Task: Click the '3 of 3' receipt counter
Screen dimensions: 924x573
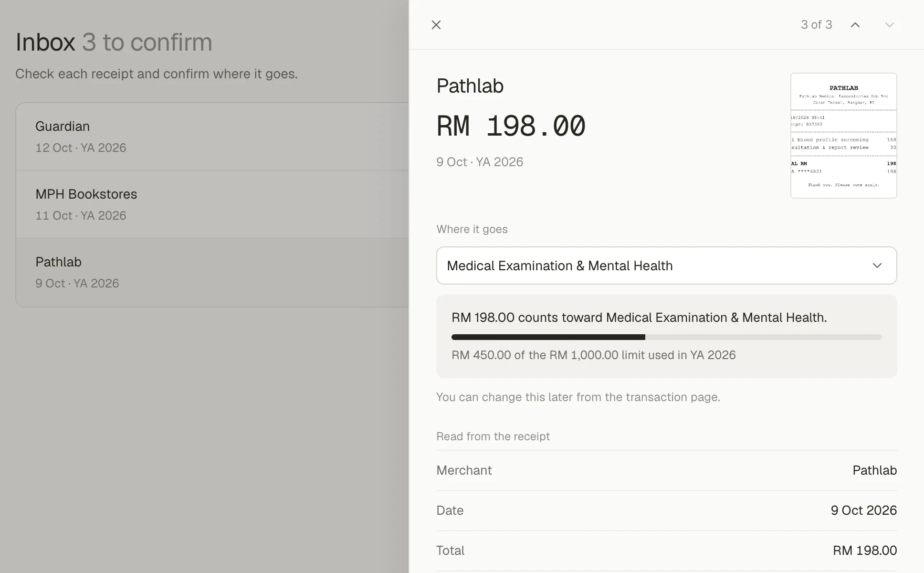Action: coord(816,25)
